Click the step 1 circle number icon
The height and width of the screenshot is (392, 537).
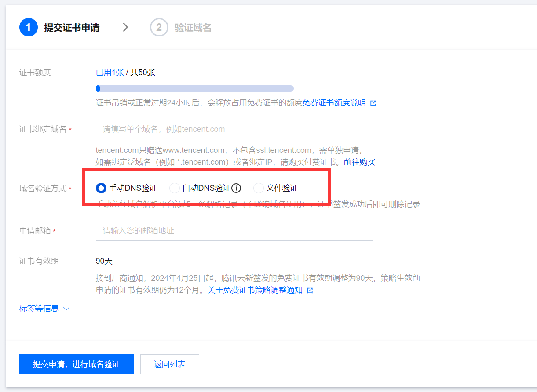point(29,28)
